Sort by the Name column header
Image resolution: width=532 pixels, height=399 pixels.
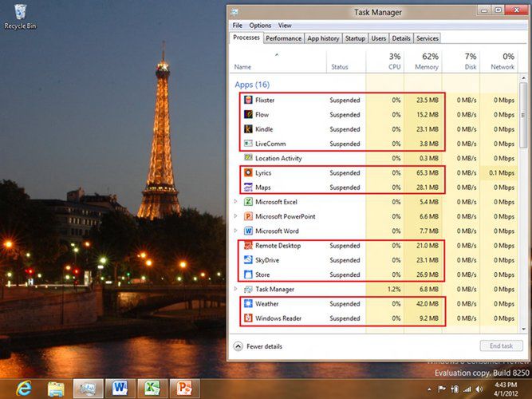click(x=278, y=61)
